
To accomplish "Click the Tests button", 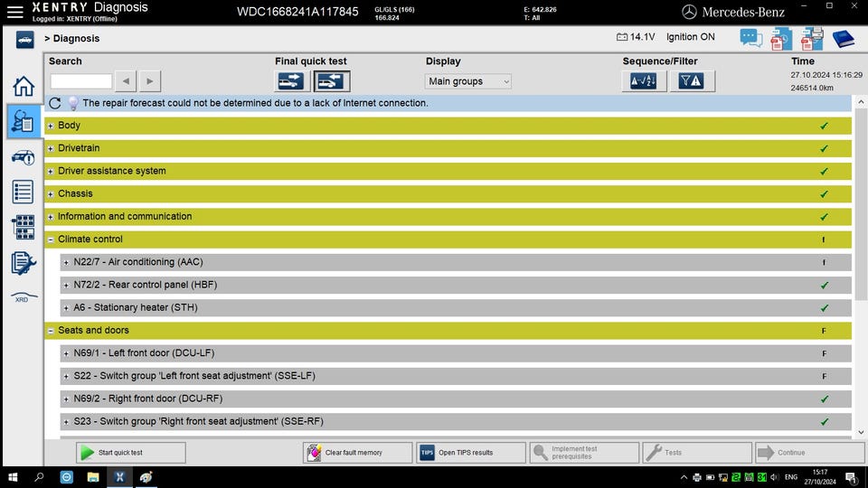I will (x=697, y=453).
